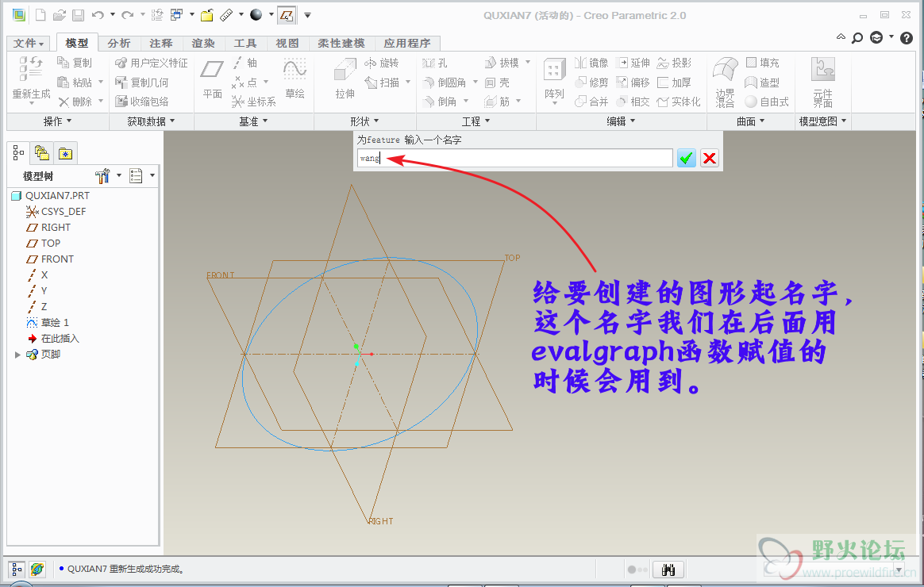924x587 pixels.
Task: Click the binoculars find icon in status bar
Action: [x=668, y=570]
